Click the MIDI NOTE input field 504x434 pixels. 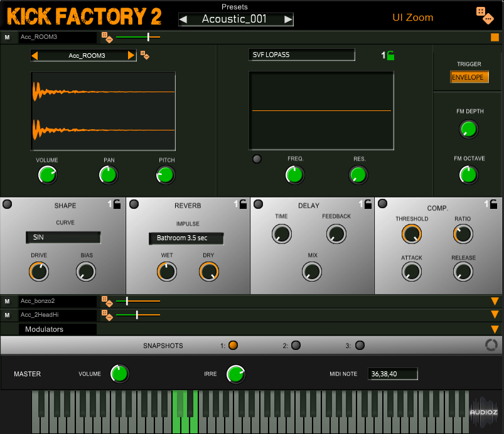(392, 374)
